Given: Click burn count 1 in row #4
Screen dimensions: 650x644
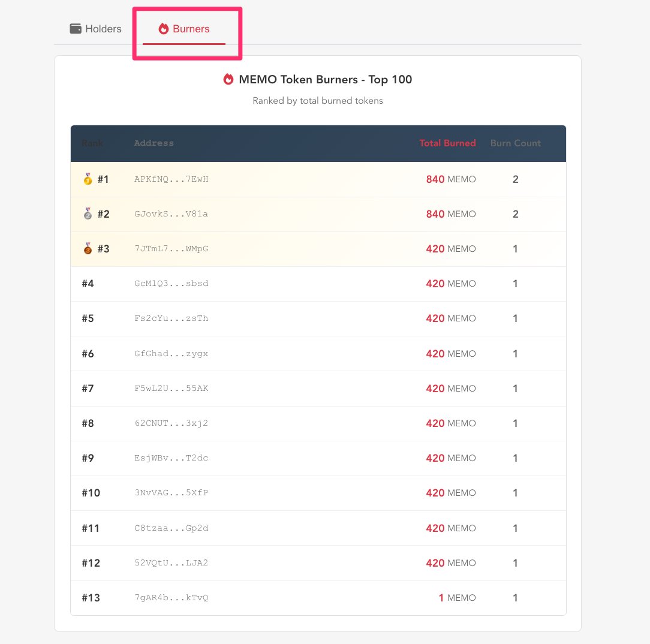Looking at the screenshot, I should click(x=515, y=284).
